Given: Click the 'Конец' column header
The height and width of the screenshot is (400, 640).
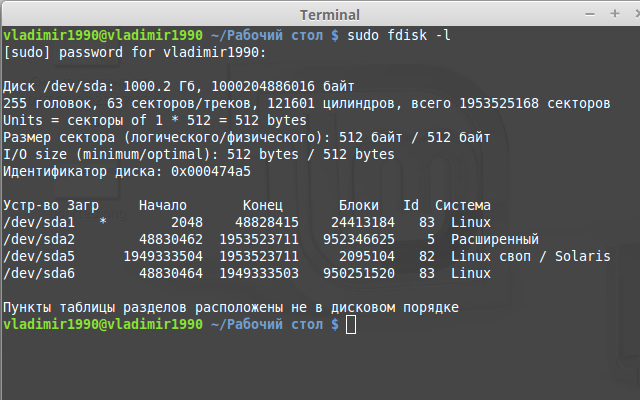Looking at the screenshot, I should coord(264,205).
